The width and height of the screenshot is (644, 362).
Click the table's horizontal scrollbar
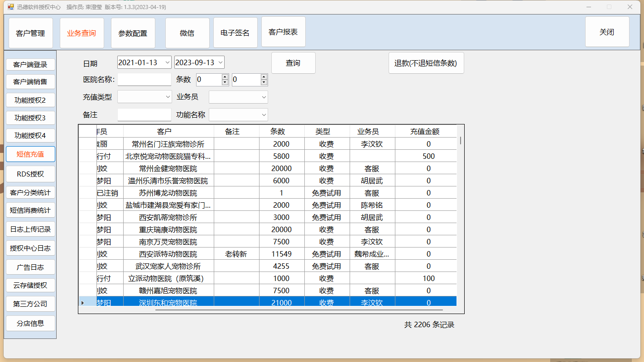[x=299, y=310]
